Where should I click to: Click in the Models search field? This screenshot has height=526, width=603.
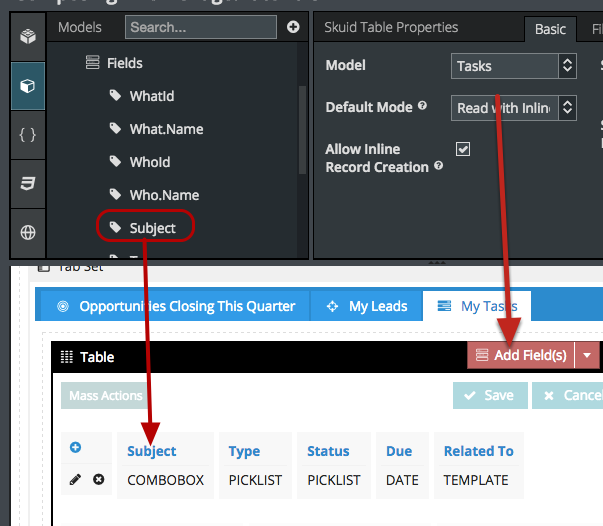201,27
